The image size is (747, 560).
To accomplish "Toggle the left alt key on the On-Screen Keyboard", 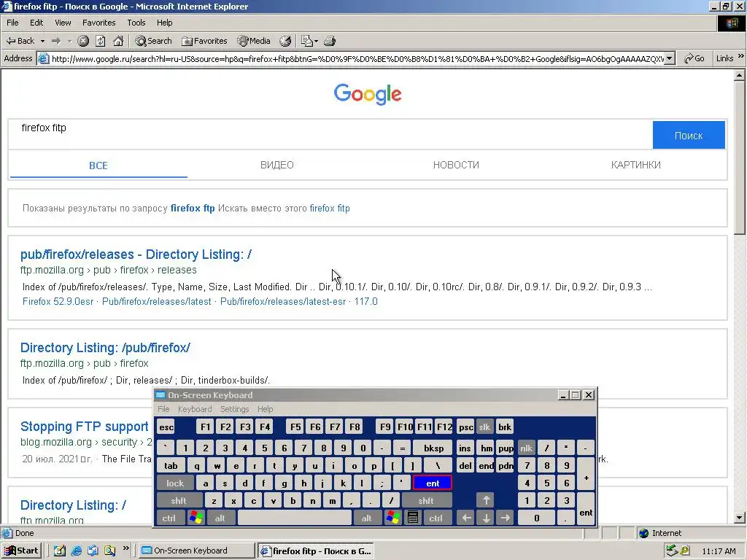I will 220,518.
